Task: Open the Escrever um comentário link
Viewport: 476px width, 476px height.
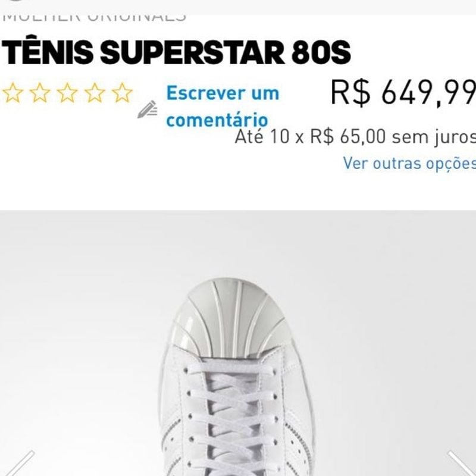Action: [x=223, y=106]
